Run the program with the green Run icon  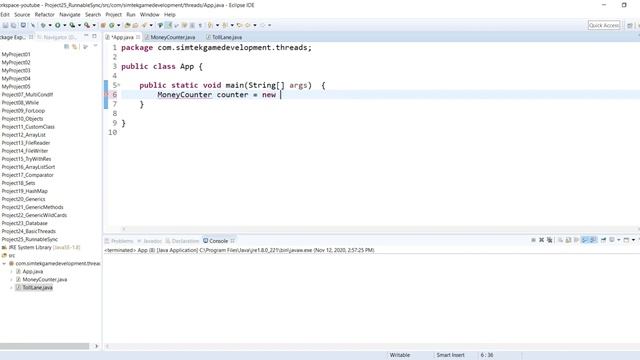(x=58, y=25)
